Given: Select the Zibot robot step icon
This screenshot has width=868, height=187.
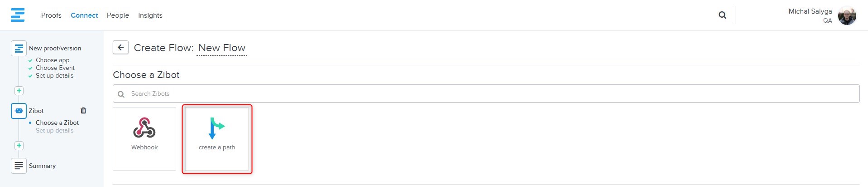Looking at the screenshot, I should (x=19, y=111).
